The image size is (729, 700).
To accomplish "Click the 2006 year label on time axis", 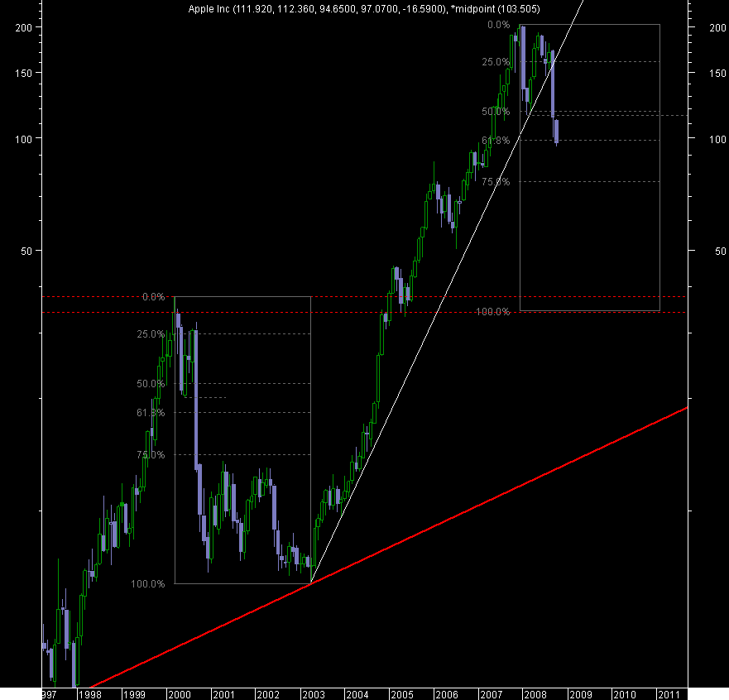I will [x=447, y=694].
